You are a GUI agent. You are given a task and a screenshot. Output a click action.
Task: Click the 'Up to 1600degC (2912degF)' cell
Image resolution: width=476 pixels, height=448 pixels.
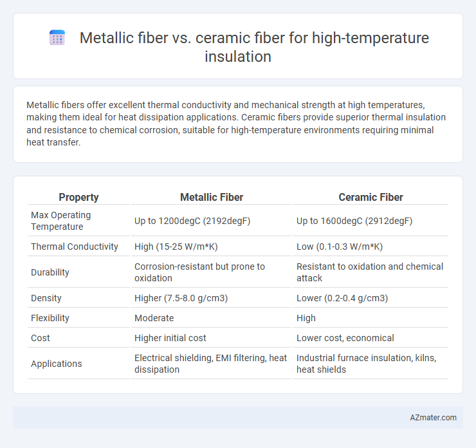coord(371,221)
